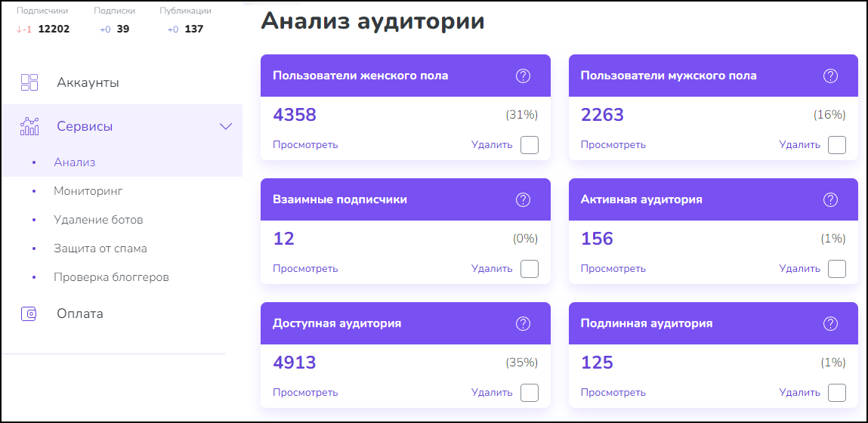Go to Bot removal section
Image resolution: width=868 pixels, height=423 pixels.
[98, 220]
